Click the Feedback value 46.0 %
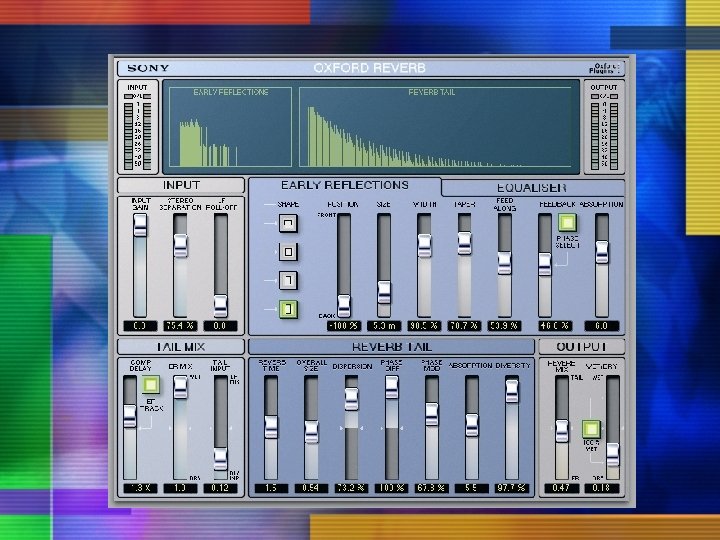This screenshot has height=540, width=720. click(556, 326)
